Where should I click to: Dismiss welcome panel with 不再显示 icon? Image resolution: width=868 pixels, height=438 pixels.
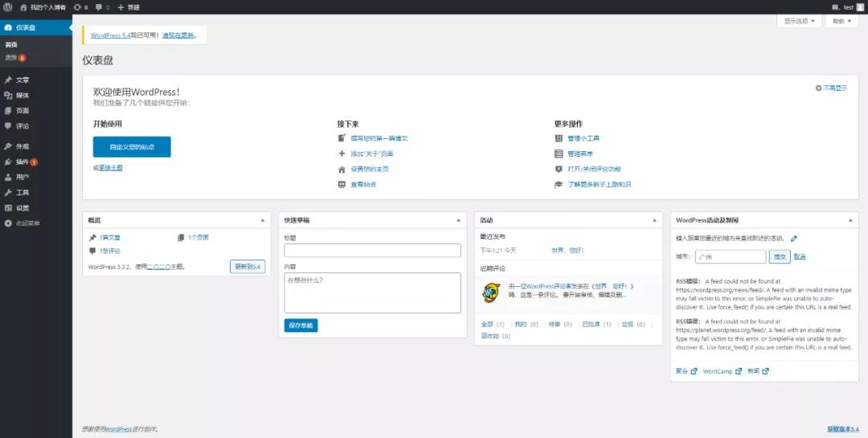click(818, 88)
